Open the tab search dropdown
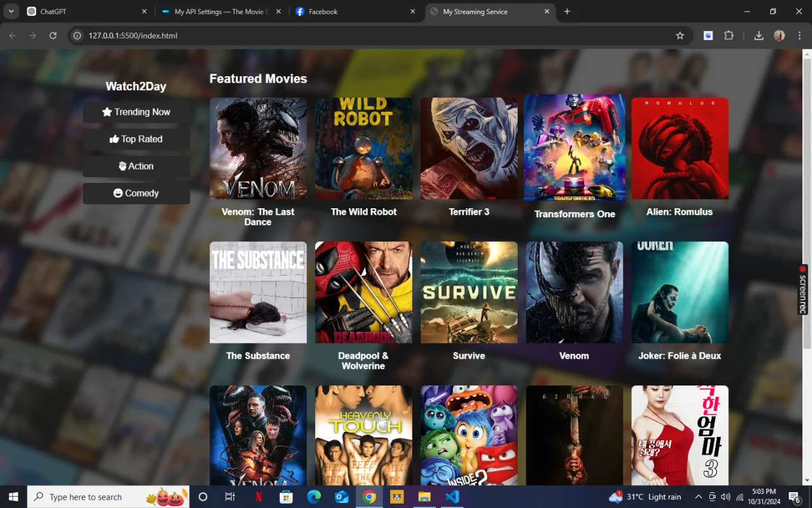Image resolution: width=812 pixels, height=508 pixels. [11, 11]
